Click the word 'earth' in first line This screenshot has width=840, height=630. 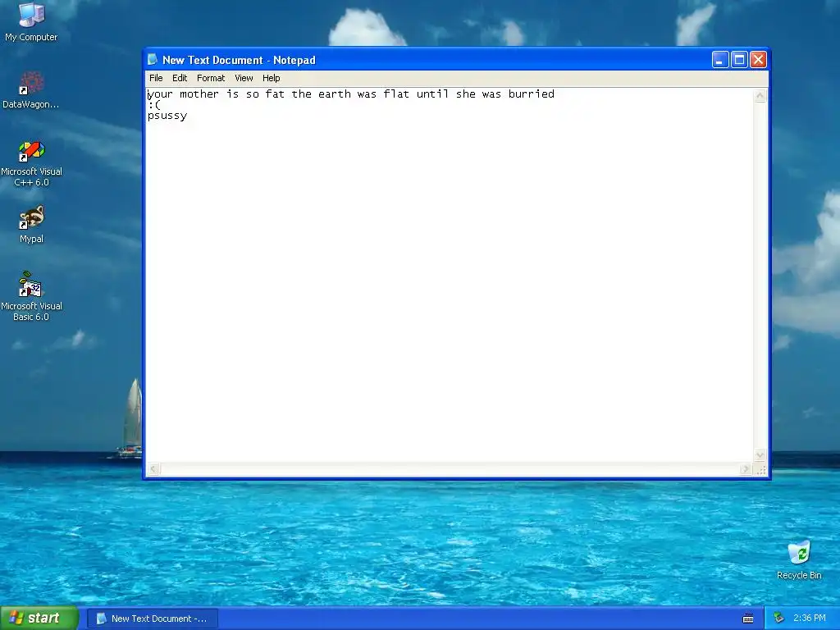click(x=335, y=94)
